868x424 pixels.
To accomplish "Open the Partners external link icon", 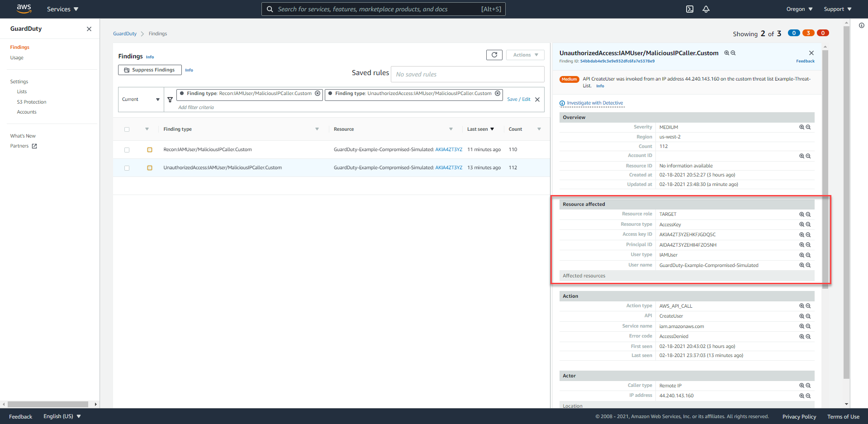I will tap(34, 146).
